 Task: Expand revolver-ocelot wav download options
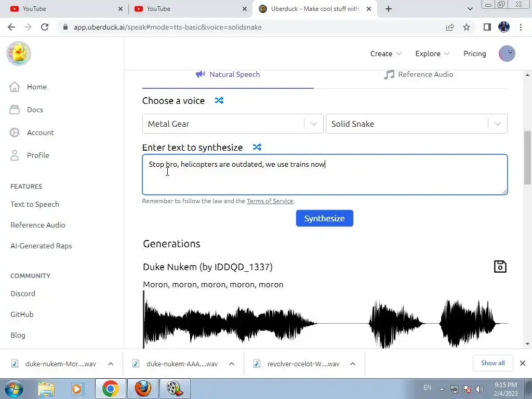click(x=353, y=364)
